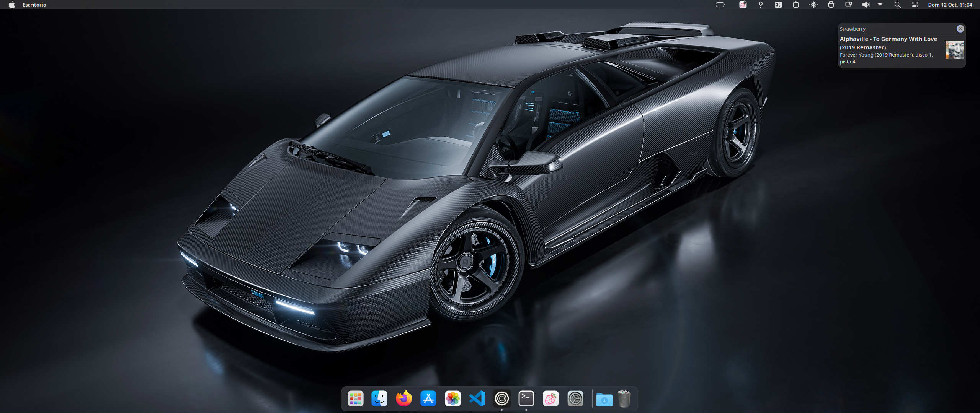Expand the hidden tray icons arrow
980x413 pixels.
click(880, 5)
